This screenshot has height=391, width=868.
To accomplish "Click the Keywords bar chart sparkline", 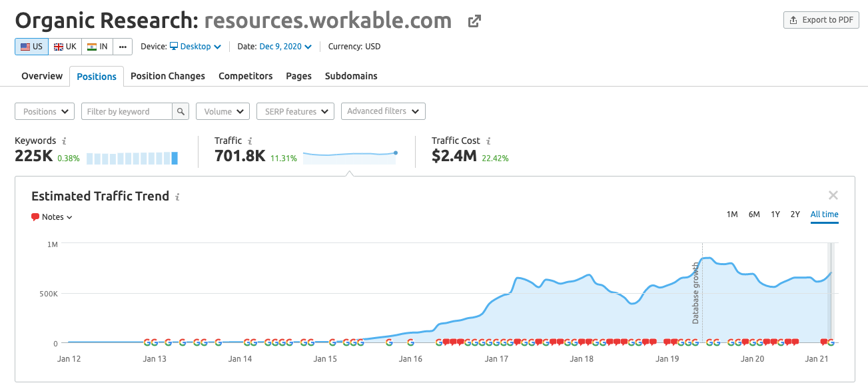I will pyautogui.click(x=132, y=159).
